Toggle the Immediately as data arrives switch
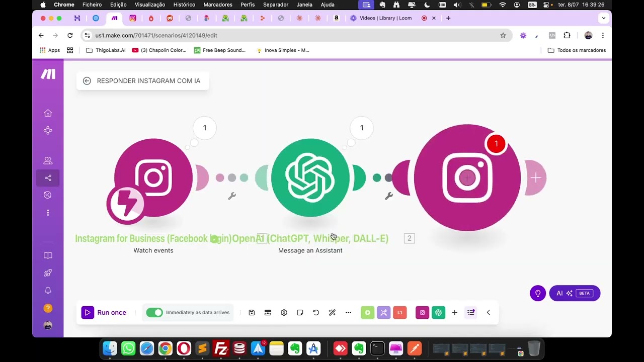The image size is (644, 362). click(x=154, y=312)
